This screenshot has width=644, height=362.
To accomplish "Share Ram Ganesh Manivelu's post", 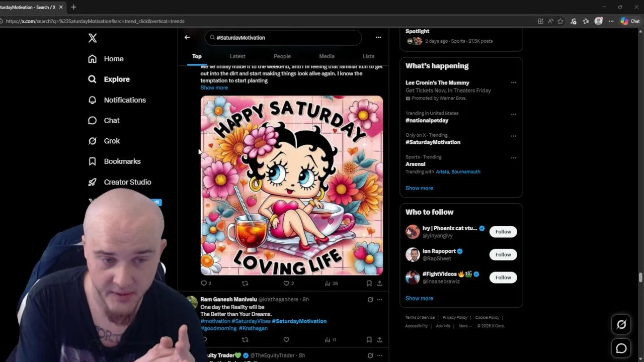I will click(x=379, y=340).
